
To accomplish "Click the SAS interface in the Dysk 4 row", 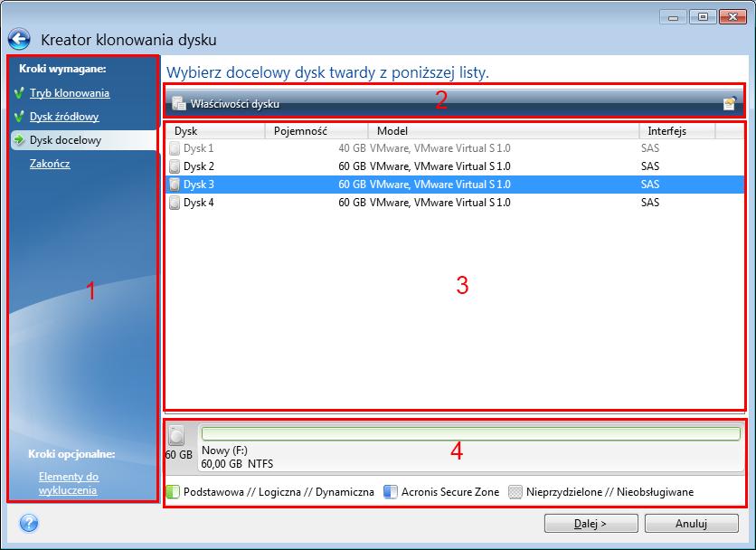I will [x=650, y=203].
